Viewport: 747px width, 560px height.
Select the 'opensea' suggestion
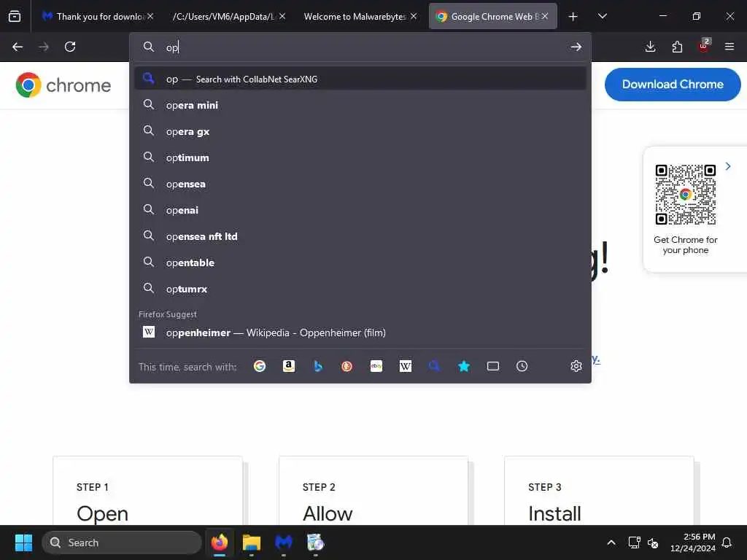pos(360,184)
